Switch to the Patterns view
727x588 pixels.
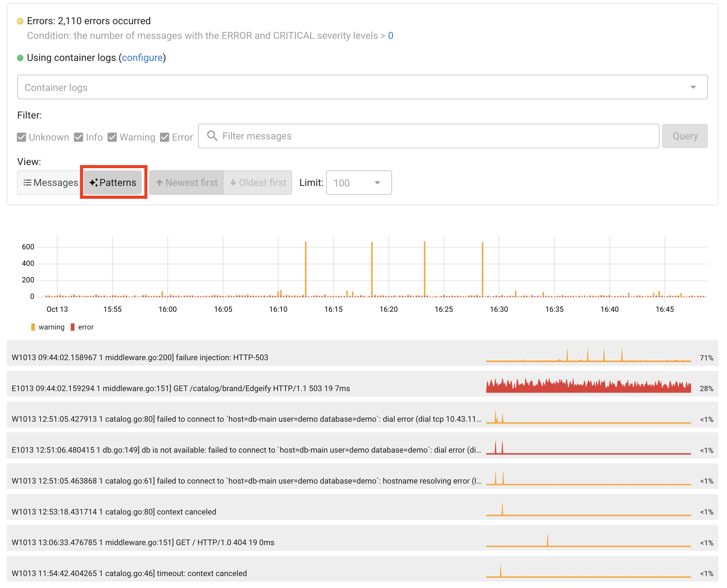(112, 183)
